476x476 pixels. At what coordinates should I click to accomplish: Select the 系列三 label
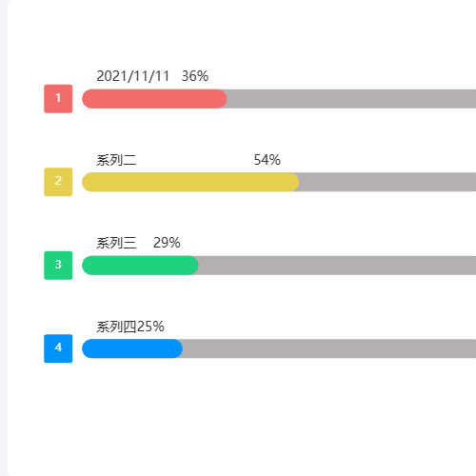116,243
